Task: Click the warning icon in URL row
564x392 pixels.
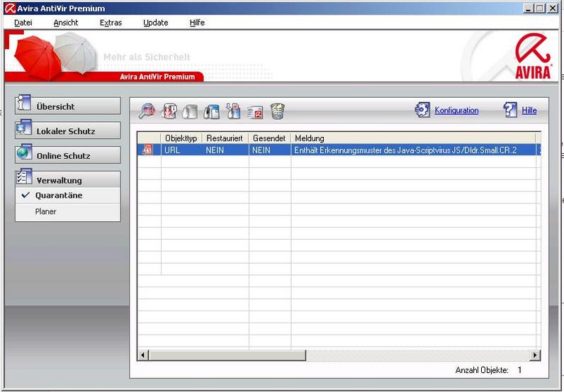Action: click(147, 150)
